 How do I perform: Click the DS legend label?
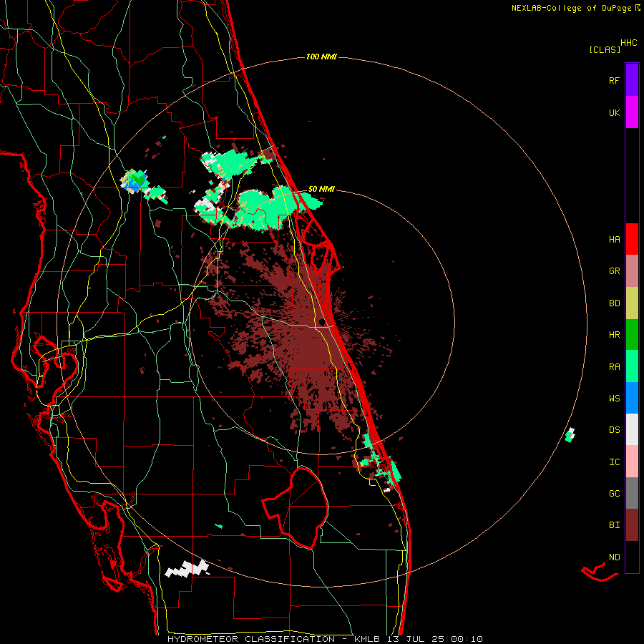(614, 430)
